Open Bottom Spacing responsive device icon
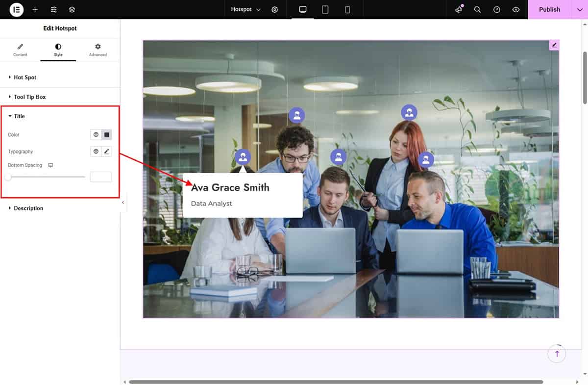The image size is (588, 385). (50, 165)
